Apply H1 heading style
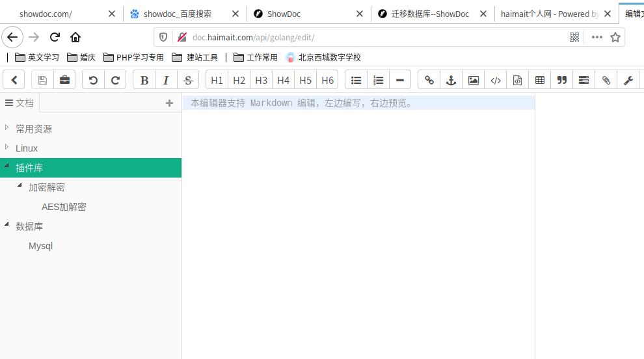Screen dimensions: 644x359 click(217, 80)
